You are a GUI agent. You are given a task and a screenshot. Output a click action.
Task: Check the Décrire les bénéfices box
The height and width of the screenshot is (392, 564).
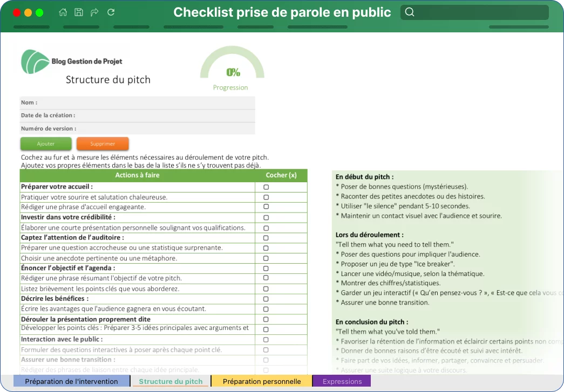coord(266,299)
